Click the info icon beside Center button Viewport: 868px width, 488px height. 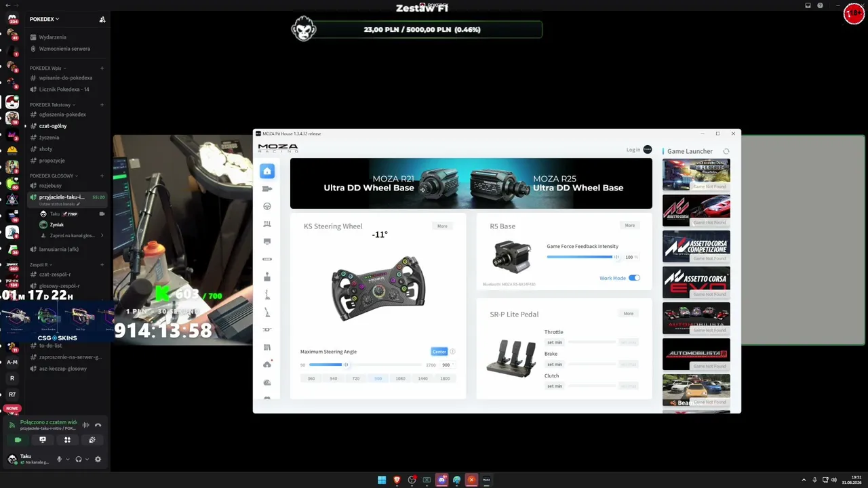(452, 351)
